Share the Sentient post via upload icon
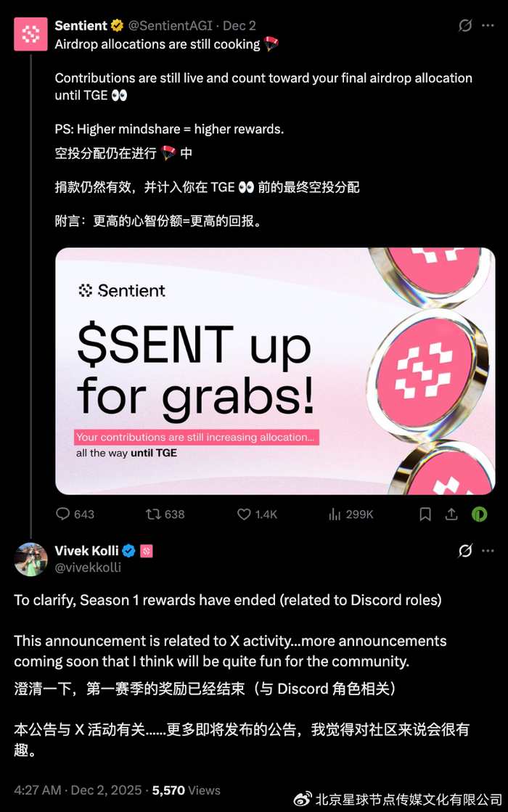The height and width of the screenshot is (812, 508). pyautogui.click(x=451, y=514)
